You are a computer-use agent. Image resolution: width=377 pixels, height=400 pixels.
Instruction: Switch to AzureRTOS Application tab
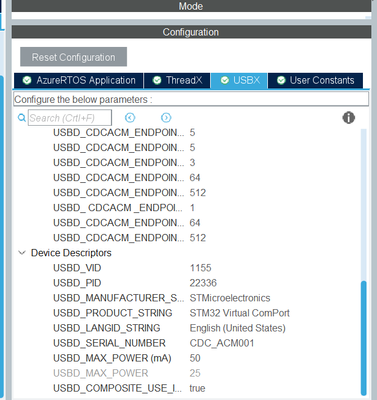pos(79,81)
